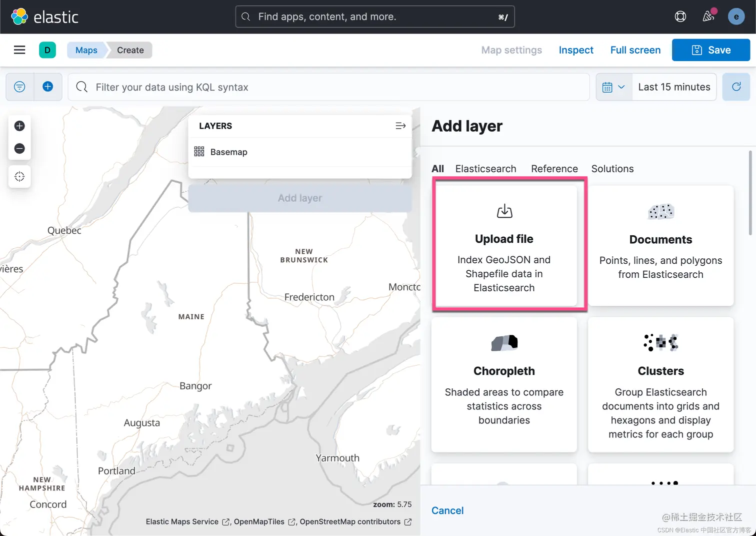Click the disabled Add layer button
Screen dimensions: 756x536
coord(300,198)
